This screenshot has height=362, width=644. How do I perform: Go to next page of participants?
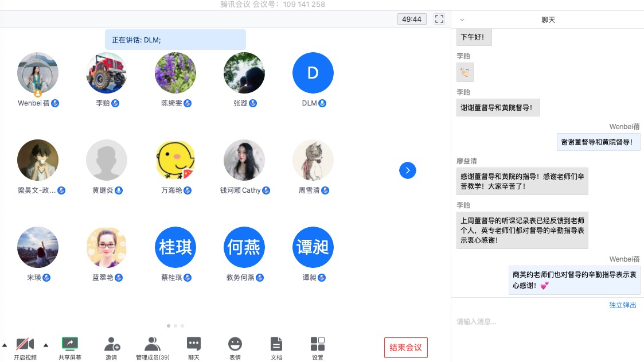pos(407,170)
